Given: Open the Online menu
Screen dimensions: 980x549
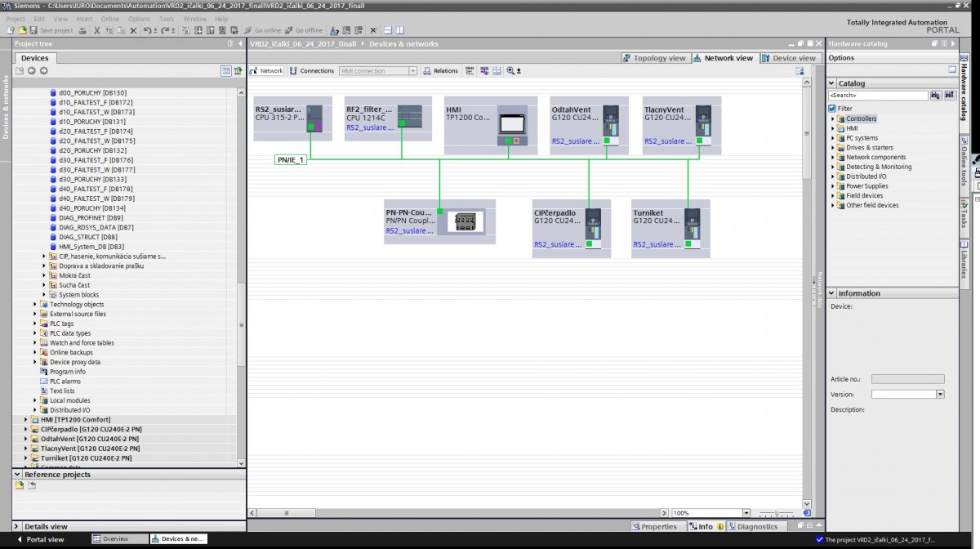Looking at the screenshot, I should point(110,19).
